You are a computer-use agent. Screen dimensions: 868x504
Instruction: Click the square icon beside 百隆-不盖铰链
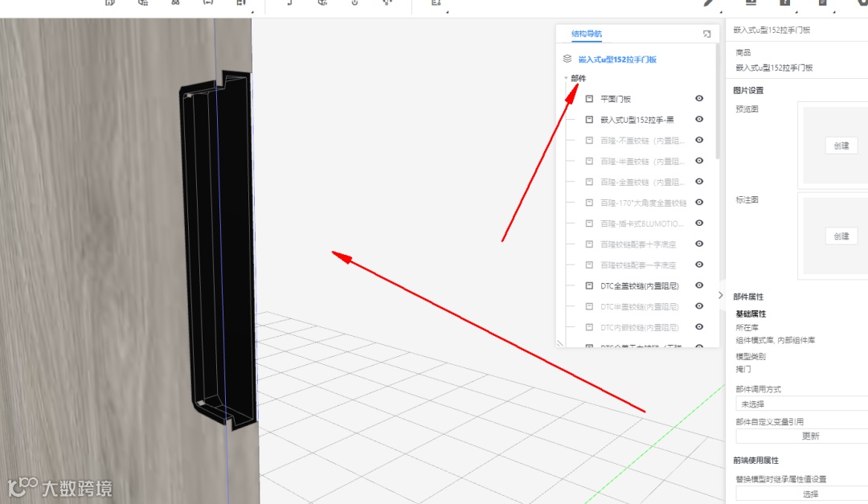click(589, 140)
